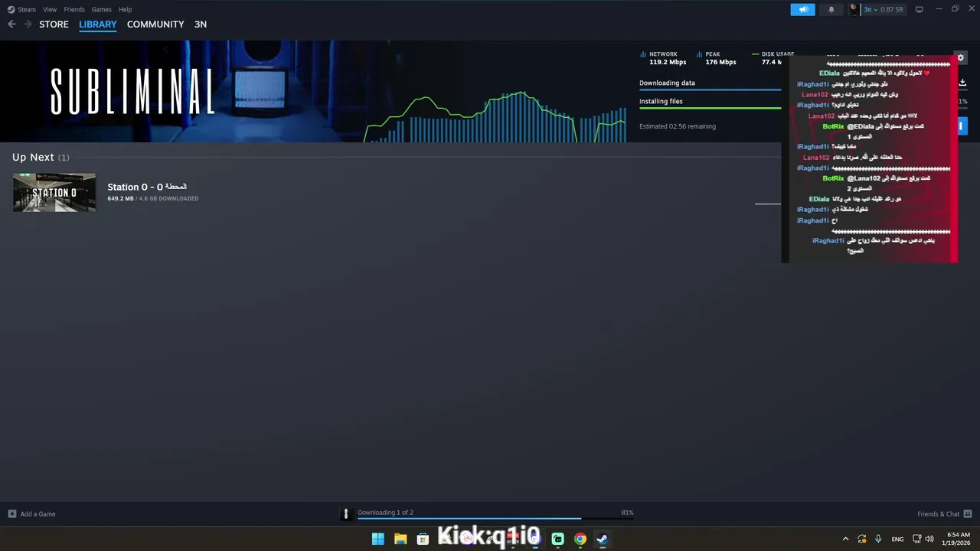
Task: Click the user avatar picture
Action: point(854,9)
